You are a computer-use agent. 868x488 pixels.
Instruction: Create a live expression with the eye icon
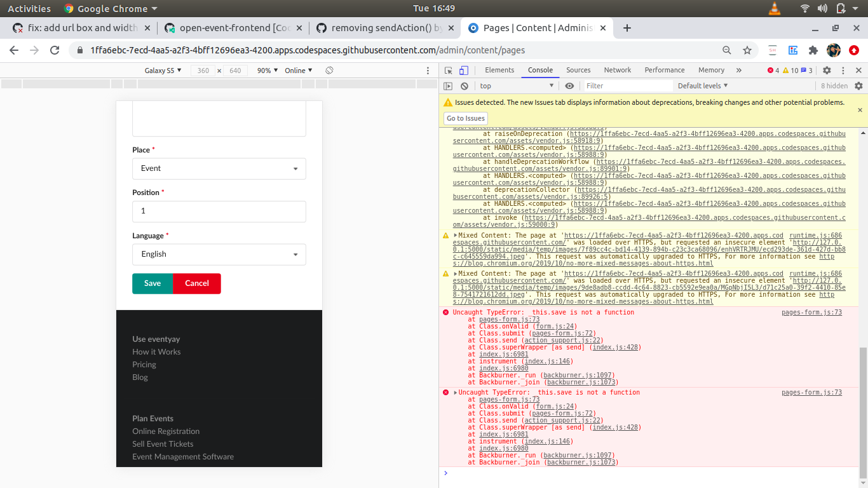[570, 85]
